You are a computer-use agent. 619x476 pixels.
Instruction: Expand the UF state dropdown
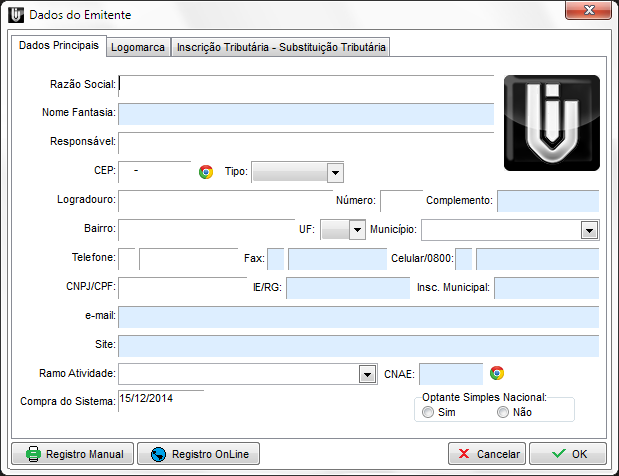click(356, 230)
